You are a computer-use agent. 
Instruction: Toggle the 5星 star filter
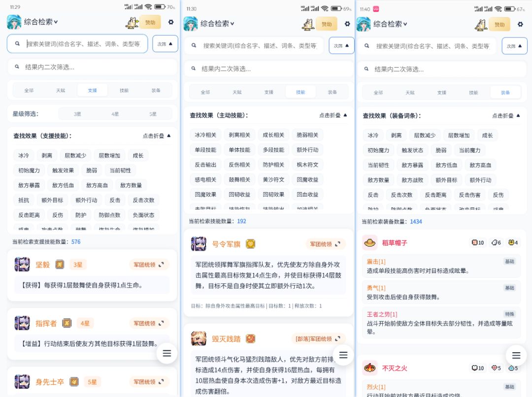[153, 114]
